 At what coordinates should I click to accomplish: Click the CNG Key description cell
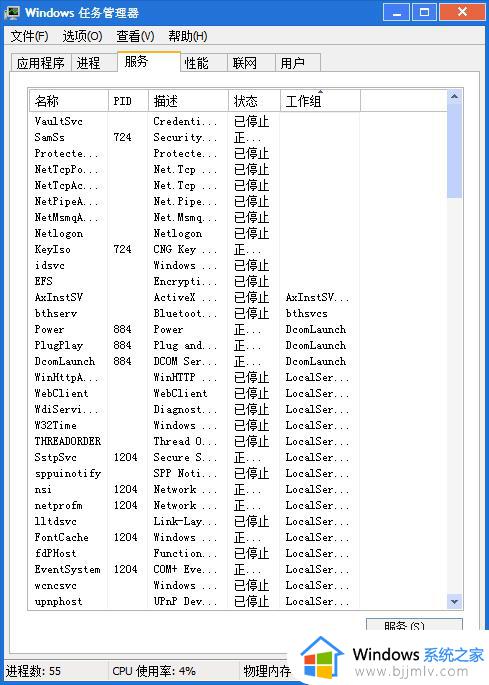click(x=185, y=249)
